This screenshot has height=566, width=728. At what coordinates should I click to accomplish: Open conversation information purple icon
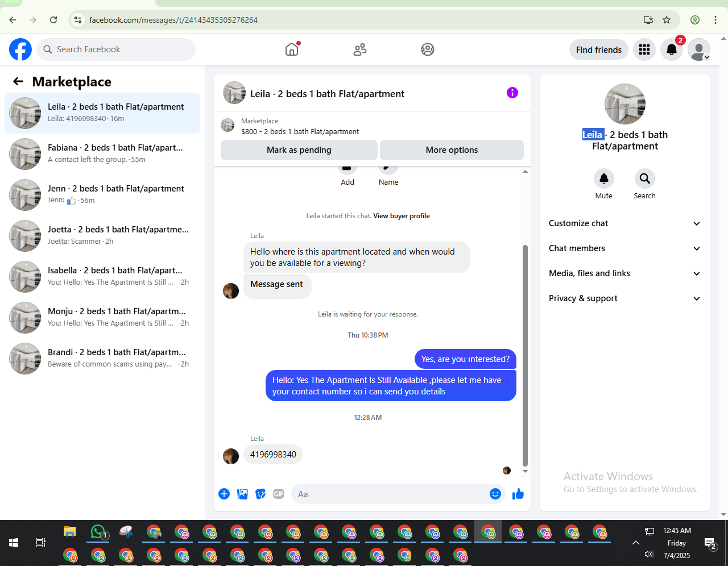pyautogui.click(x=512, y=93)
